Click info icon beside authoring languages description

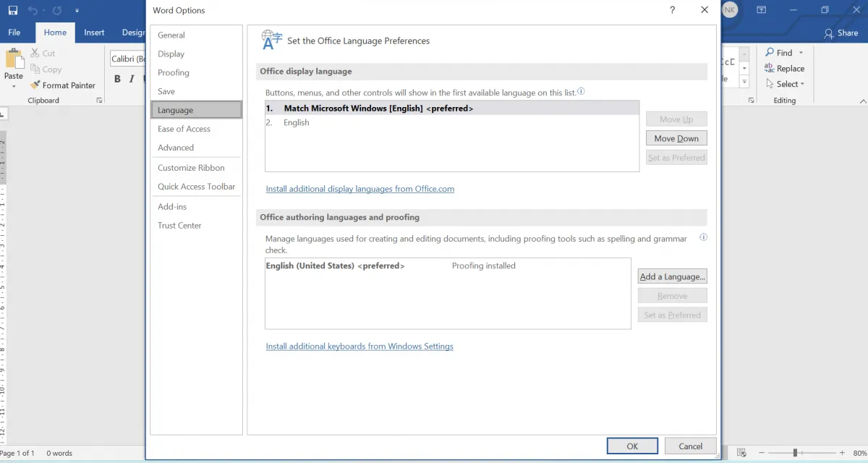tap(703, 237)
